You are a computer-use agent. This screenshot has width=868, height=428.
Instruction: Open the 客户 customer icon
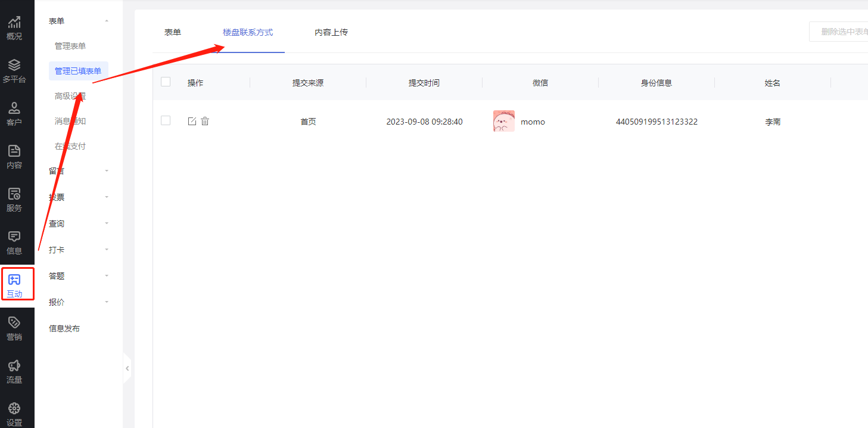point(14,108)
